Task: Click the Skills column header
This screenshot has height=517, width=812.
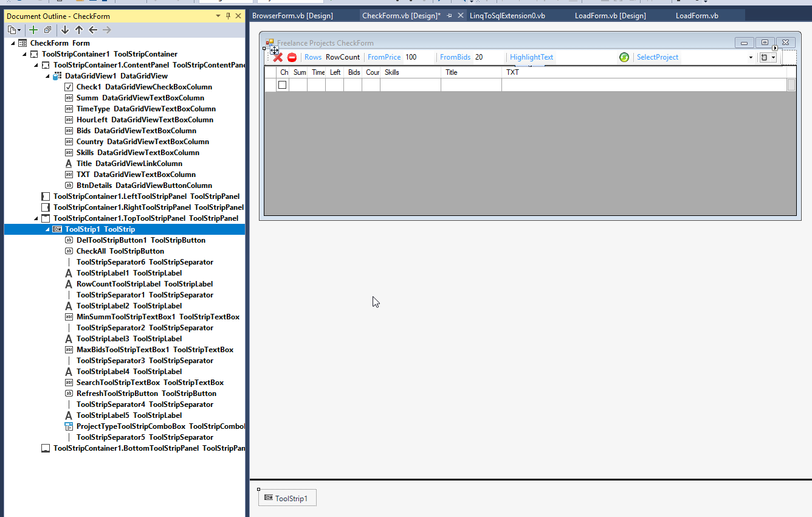Action: pos(410,72)
